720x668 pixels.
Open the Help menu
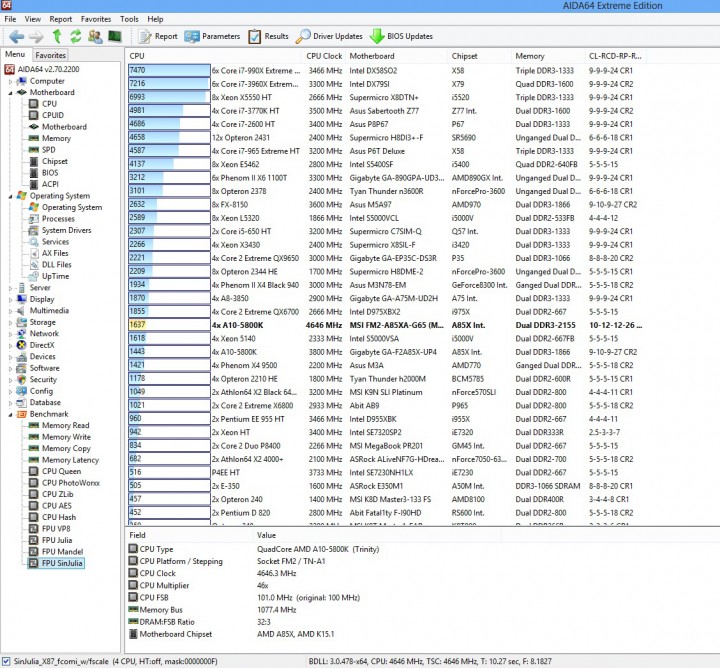pyautogui.click(x=155, y=19)
